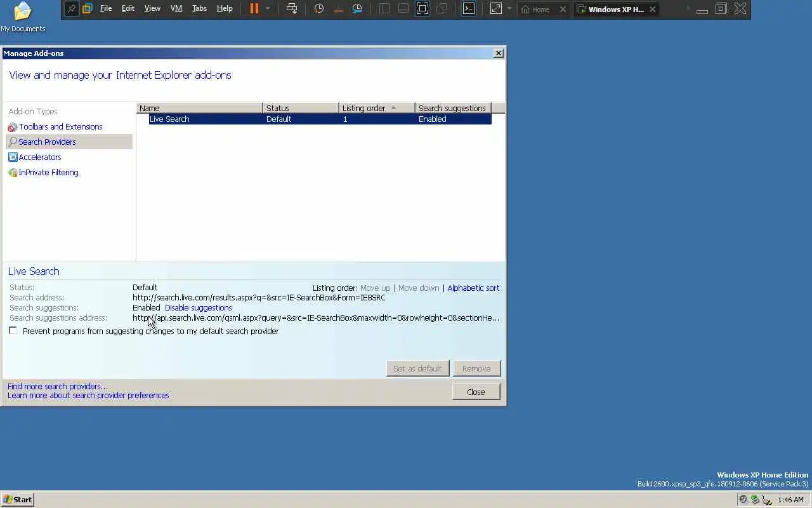Select Search Providers add-on type
The image size is (812, 508).
point(69,142)
